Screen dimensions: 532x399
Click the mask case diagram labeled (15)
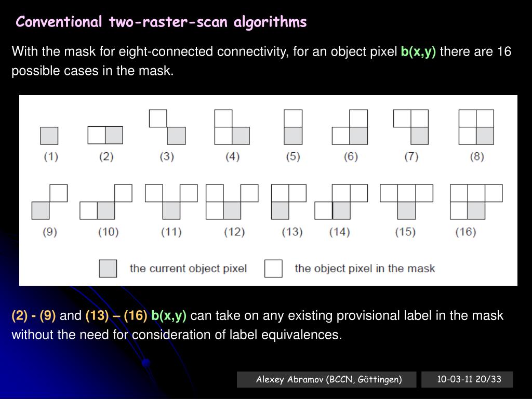coord(406,202)
